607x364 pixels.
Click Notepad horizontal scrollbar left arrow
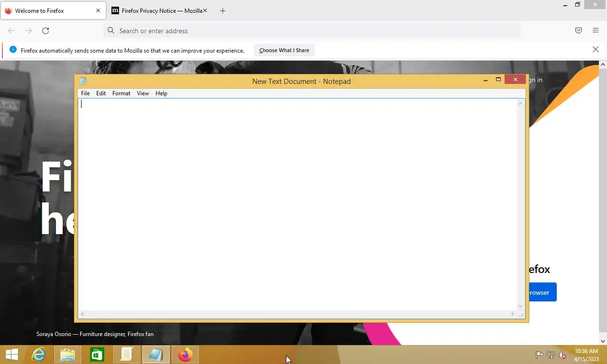(x=83, y=314)
